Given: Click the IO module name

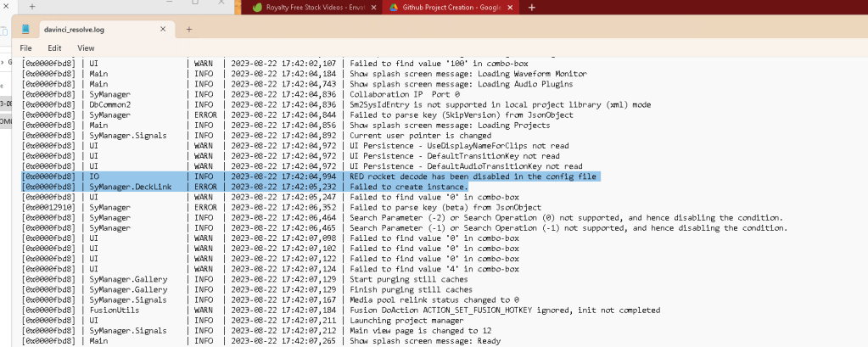Looking at the screenshot, I should point(93,176).
